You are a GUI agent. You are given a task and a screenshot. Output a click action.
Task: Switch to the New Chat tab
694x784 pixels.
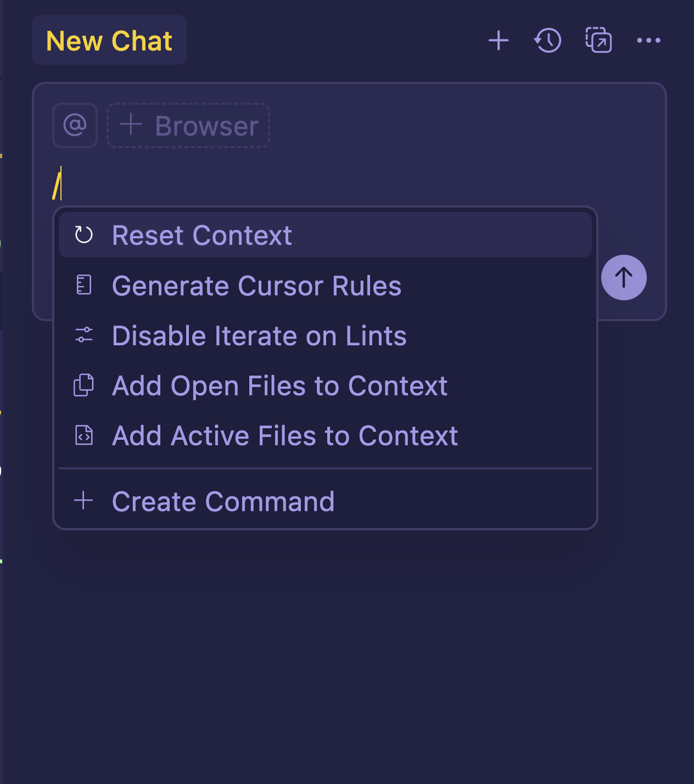coord(109,40)
